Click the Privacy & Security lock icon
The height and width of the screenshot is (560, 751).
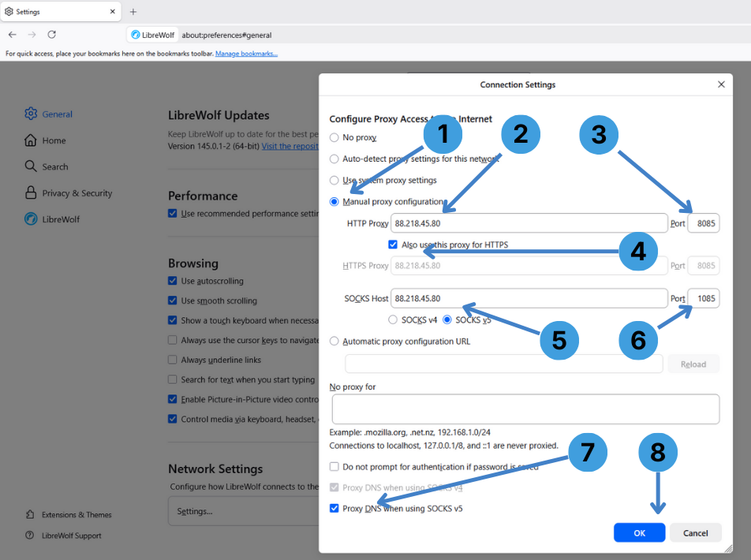point(31,192)
